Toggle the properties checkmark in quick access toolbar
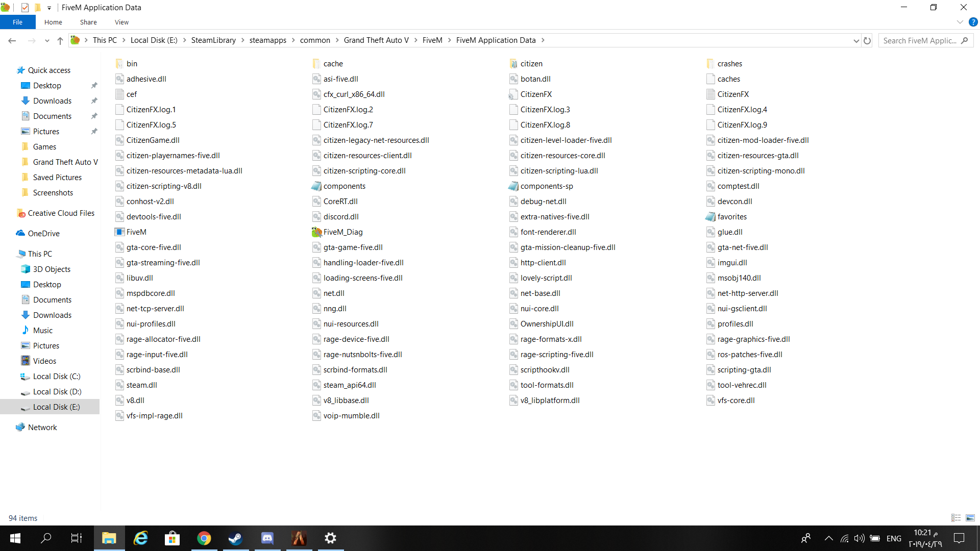This screenshot has height=551, width=980. [x=25, y=8]
